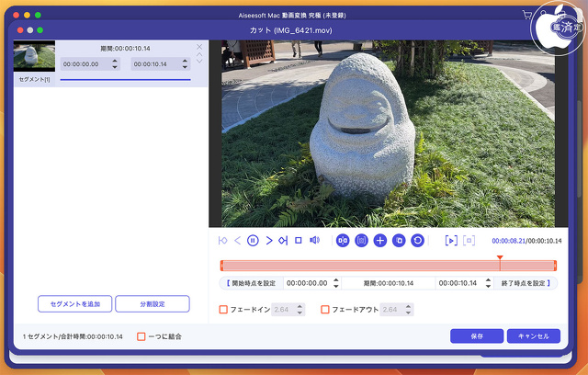
Task: Click the red playhead marker on the timeline
Action: coord(500,257)
